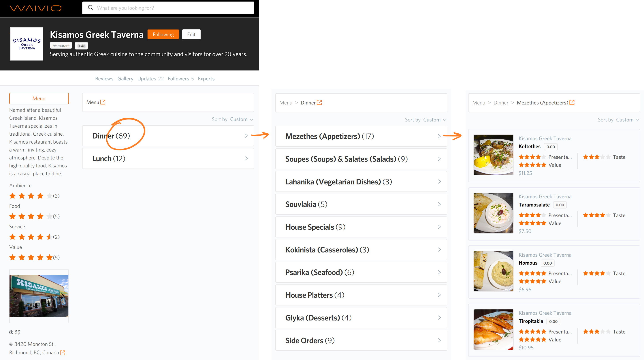This screenshot has height=360, width=644.
Task: Expand Psarika (Seafood) (6)
Action: pyautogui.click(x=361, y=273)
